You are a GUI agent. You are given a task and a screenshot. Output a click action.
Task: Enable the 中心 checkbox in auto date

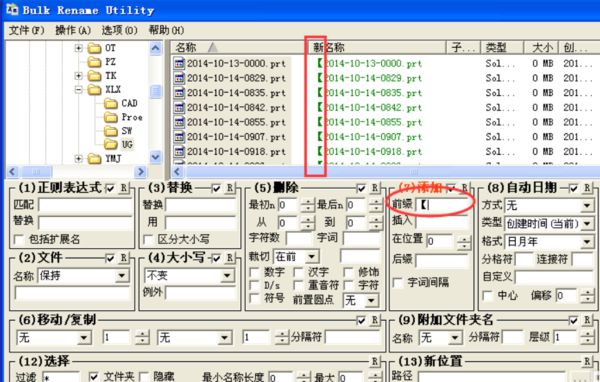[488, 296]
